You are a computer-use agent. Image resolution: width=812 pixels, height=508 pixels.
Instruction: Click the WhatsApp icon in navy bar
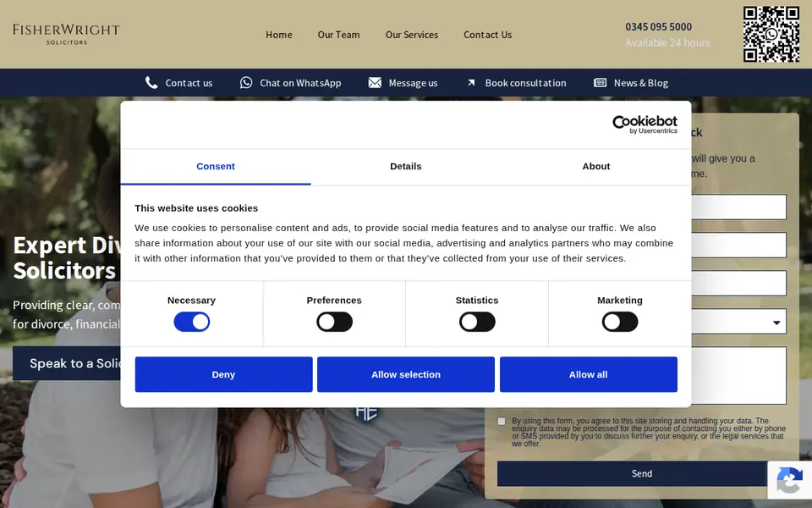246,83
